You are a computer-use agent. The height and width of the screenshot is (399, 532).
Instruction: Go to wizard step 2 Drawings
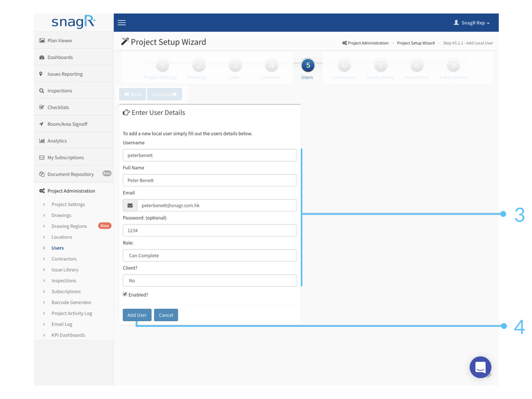pos(199,65)
